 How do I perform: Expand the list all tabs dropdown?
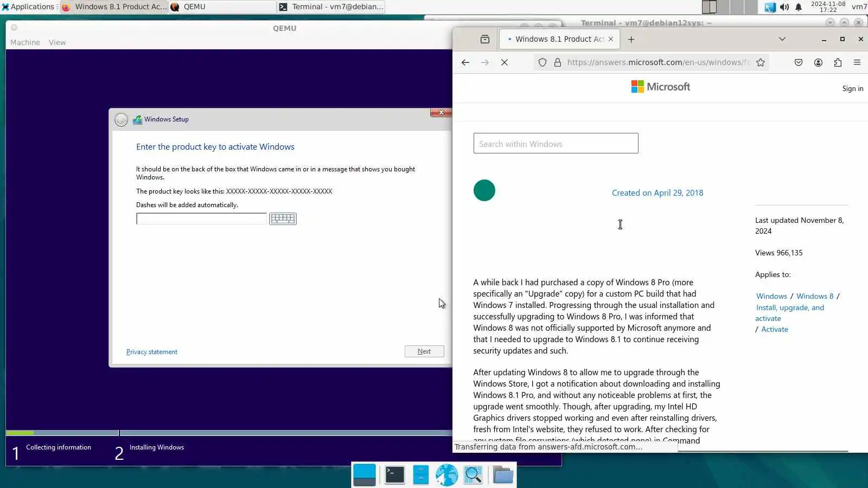point(782,39)
